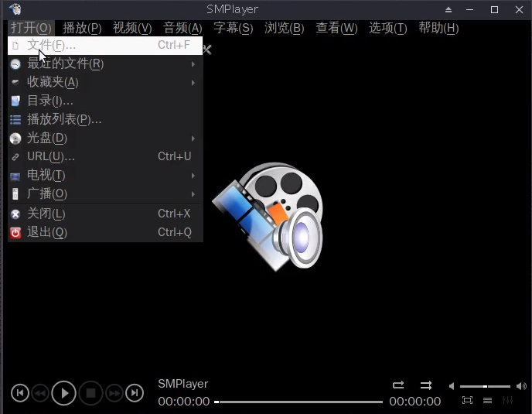Open the 视频(V) menu
The width and height of the screenshot is (532, 414).
(x=132, y=28)
